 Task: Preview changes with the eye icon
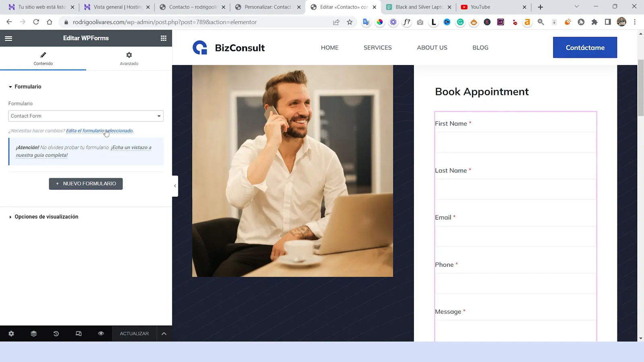(x=101, y=333)
